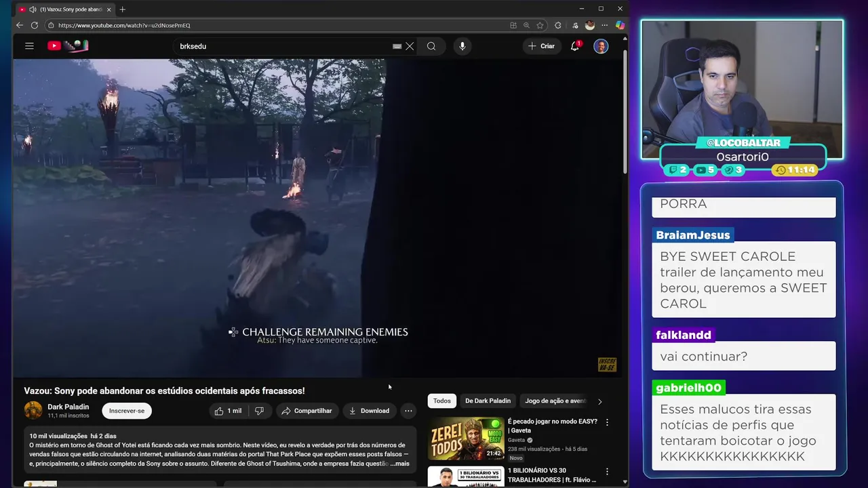Open the Dark Paladin channel avatar
Image resolution: width=868 pixels, height=488 pixels.
33,410
